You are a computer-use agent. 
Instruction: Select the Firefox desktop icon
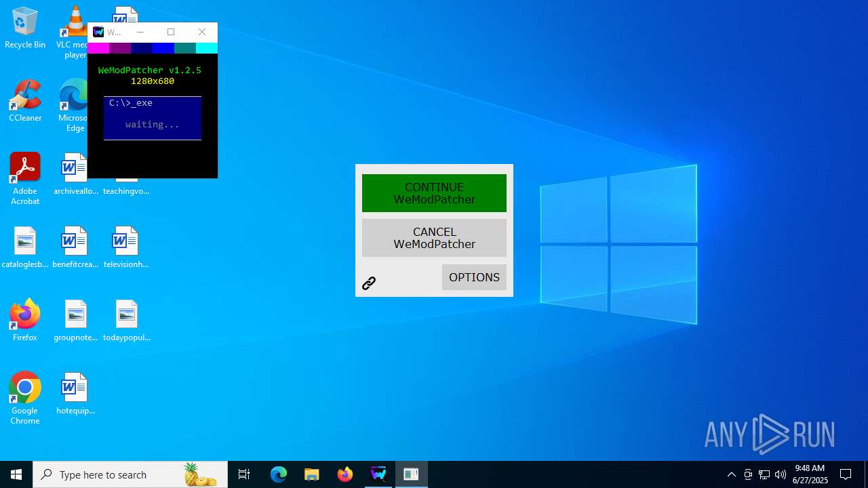point(25,321)
